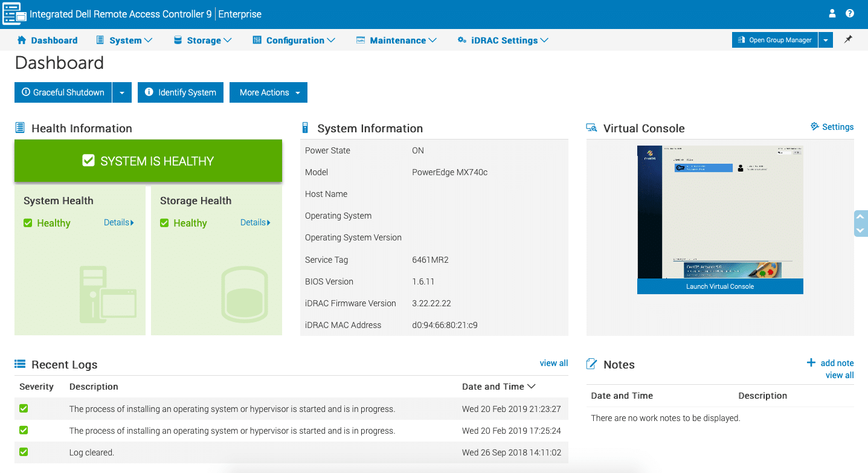Open System Health Details link
Image resolution: width=868 pixels, height=473 pixels.
(x=119, y=222)
